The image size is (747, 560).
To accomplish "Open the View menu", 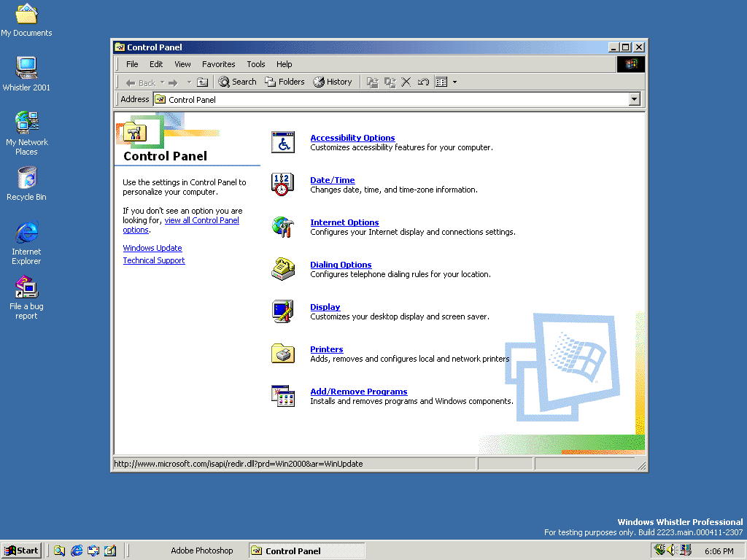I will pyautogui.click(x=182, y=64).
